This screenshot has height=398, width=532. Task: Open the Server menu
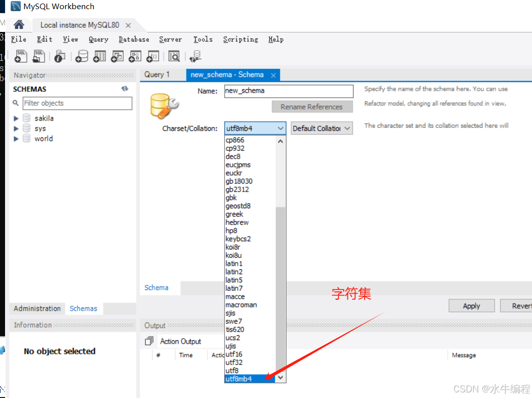coord(171,40)
